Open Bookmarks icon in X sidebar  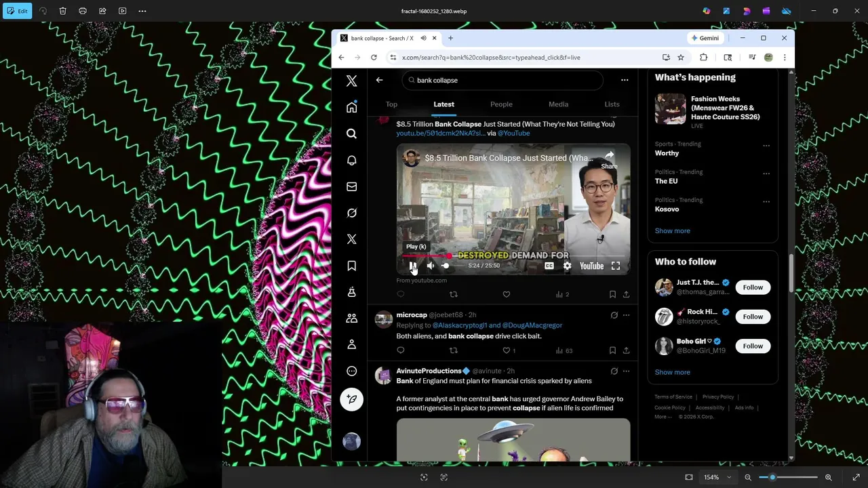click(351, 266)
